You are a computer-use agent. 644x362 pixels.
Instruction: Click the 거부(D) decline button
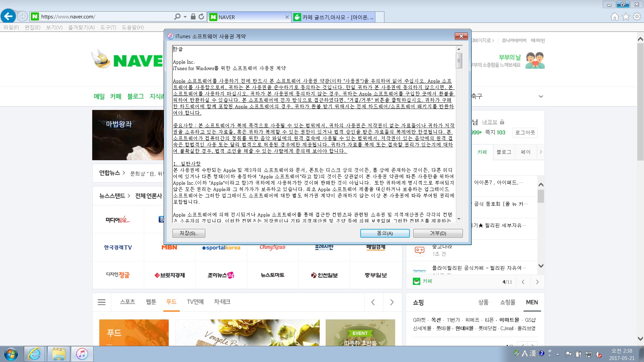tap(438, 233)
